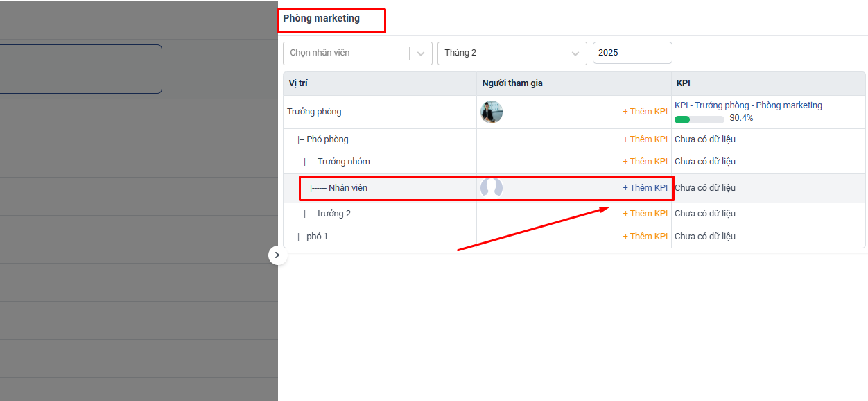Add KPI for Phó phòng position

(645, 139)
